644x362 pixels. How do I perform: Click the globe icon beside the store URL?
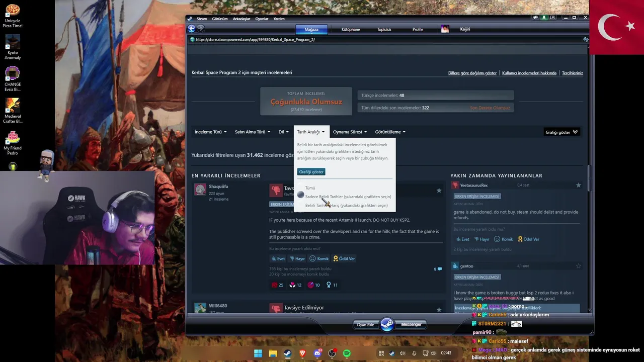(x=192, y=39)
